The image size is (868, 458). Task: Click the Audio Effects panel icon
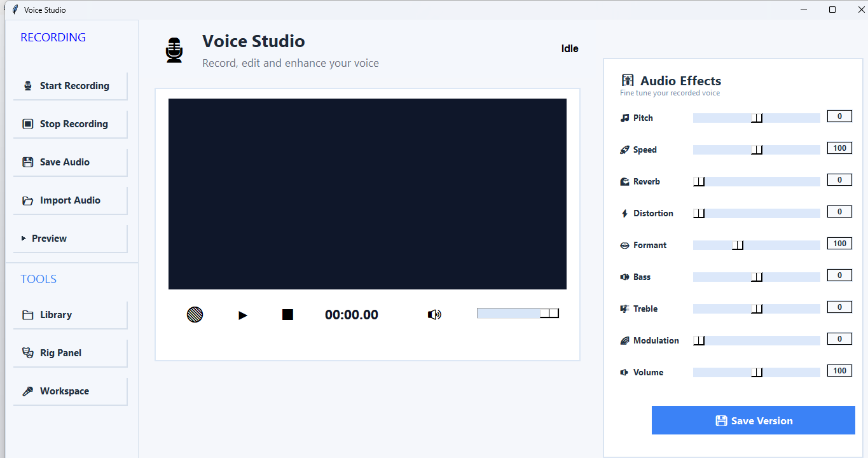628,81
